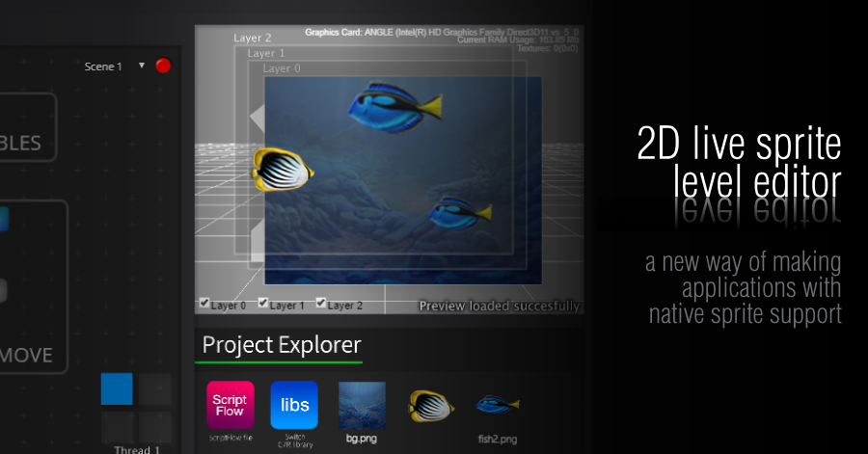Toggle the Layer 2 checkbox
Image resolution: width=868 pixels, height=454 pixels.
pos(320,303)
